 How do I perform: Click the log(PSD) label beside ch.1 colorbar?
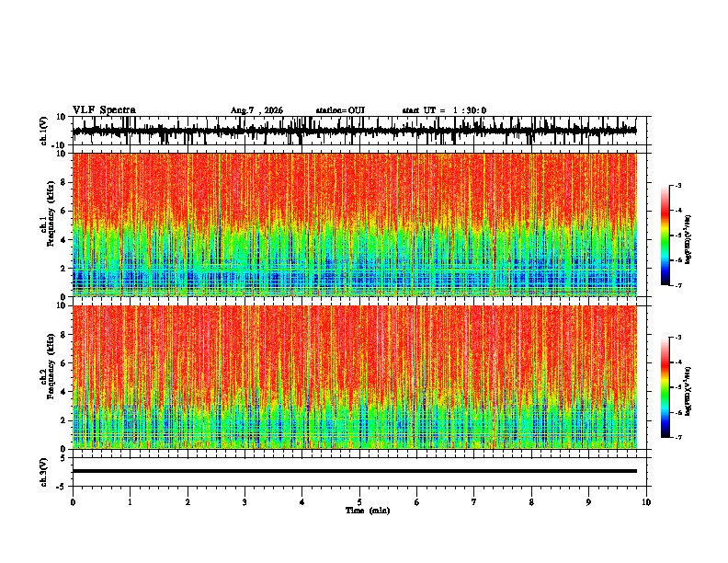pyautogui.click(x=688, y=239)
